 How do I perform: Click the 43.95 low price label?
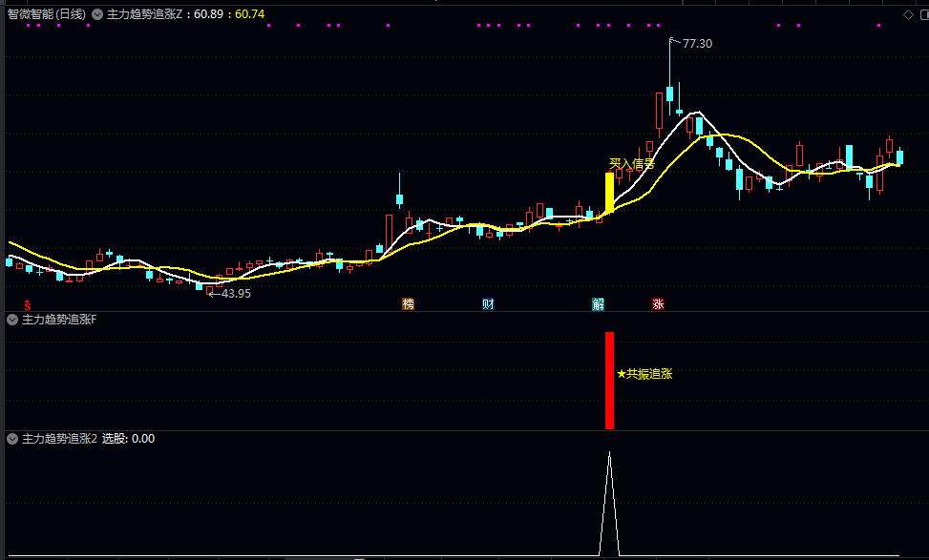tap(236, 294)
